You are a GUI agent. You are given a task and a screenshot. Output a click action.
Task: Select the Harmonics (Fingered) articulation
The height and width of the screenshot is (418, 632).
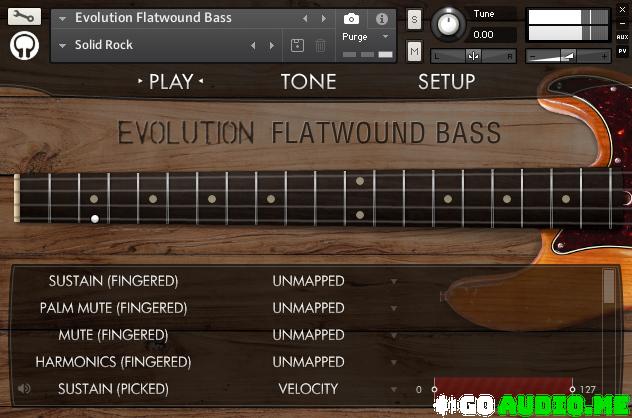(113, 362)
